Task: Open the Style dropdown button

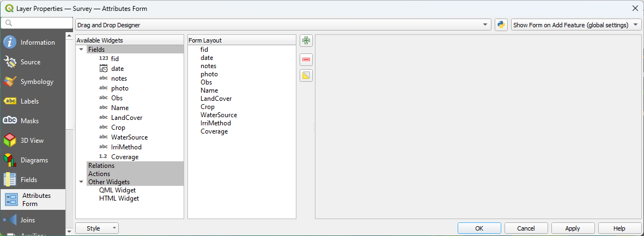Action: pos(97,228)
